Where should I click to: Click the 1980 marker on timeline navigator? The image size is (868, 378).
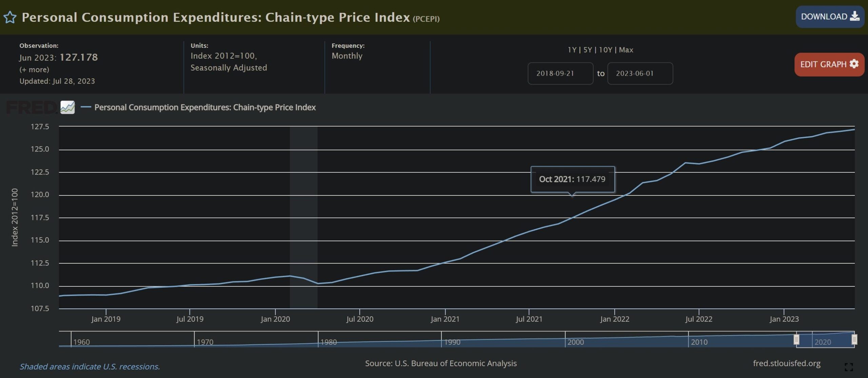328,342
